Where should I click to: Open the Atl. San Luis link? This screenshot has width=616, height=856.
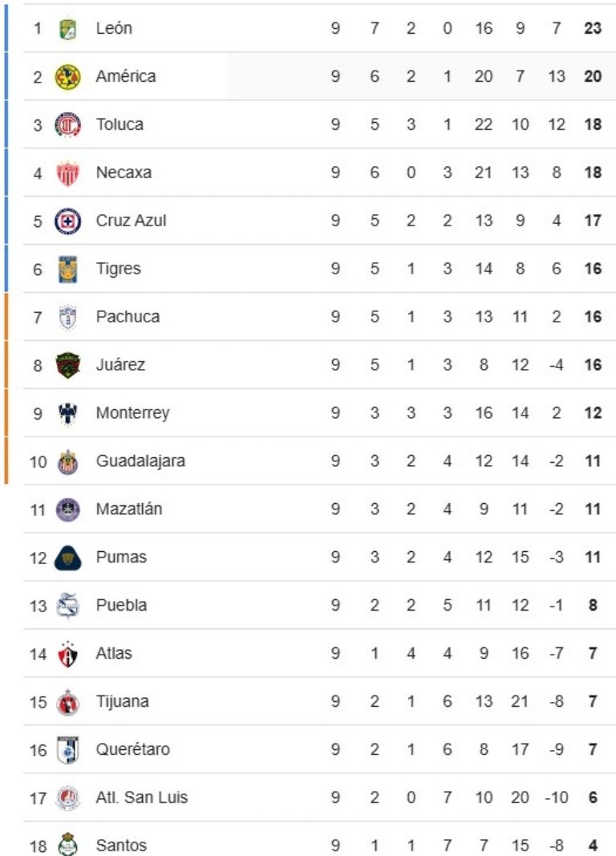pos(142,798)
